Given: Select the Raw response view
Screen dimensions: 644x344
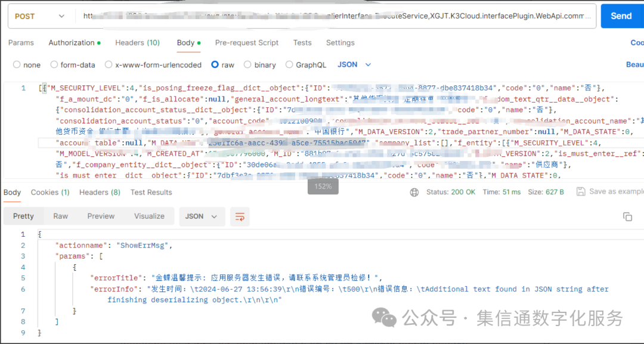Looking at the screenshot, I should [60, 216].
